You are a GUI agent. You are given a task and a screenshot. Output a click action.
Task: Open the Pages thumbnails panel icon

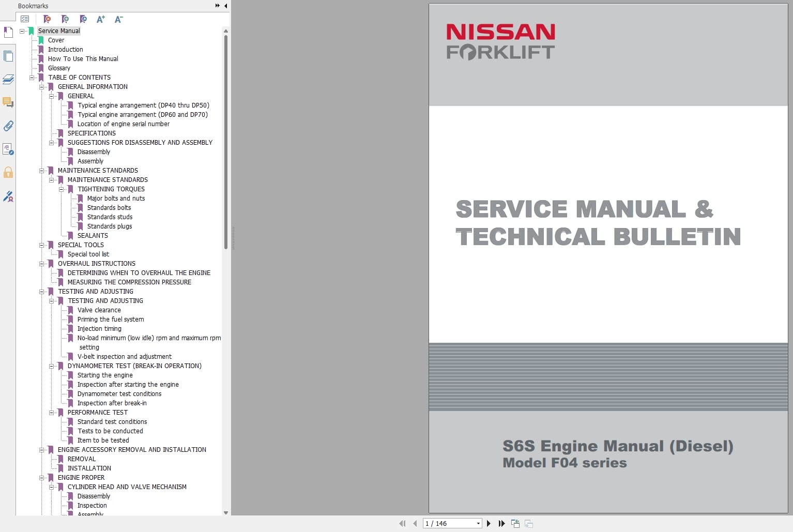click(8, 56)
